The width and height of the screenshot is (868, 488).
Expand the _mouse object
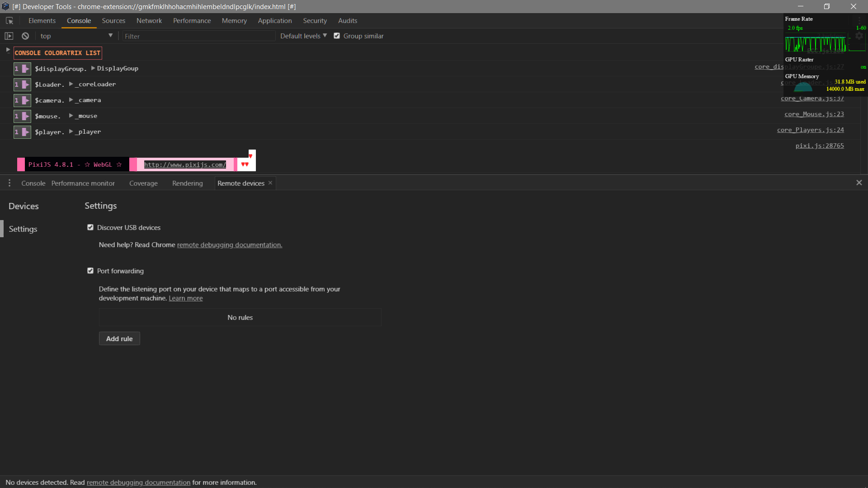click(71, 116)
